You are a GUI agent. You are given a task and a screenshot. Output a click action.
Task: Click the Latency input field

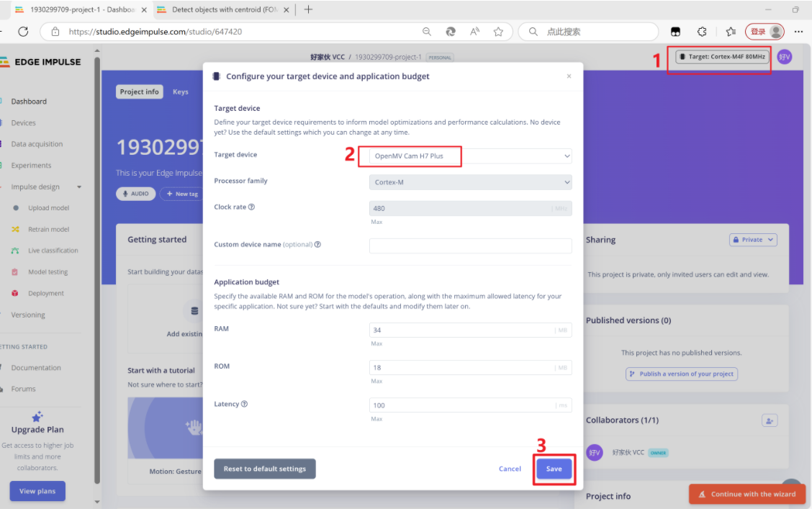coord(470,405)
